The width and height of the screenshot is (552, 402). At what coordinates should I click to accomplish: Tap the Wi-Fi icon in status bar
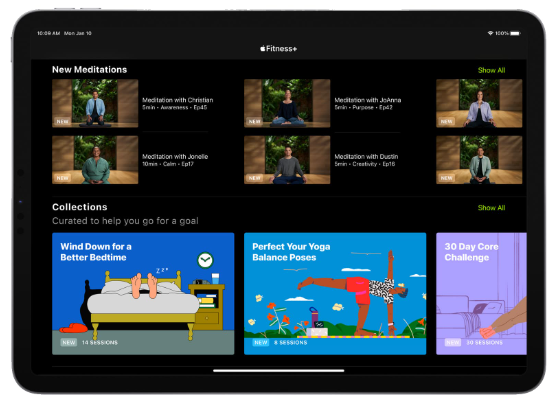(490, 33)
